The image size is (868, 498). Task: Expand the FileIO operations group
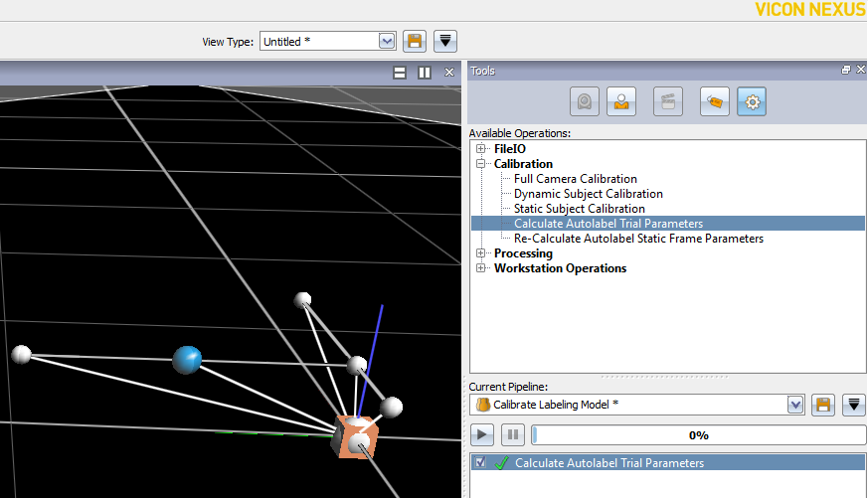(x=481, y=148)
